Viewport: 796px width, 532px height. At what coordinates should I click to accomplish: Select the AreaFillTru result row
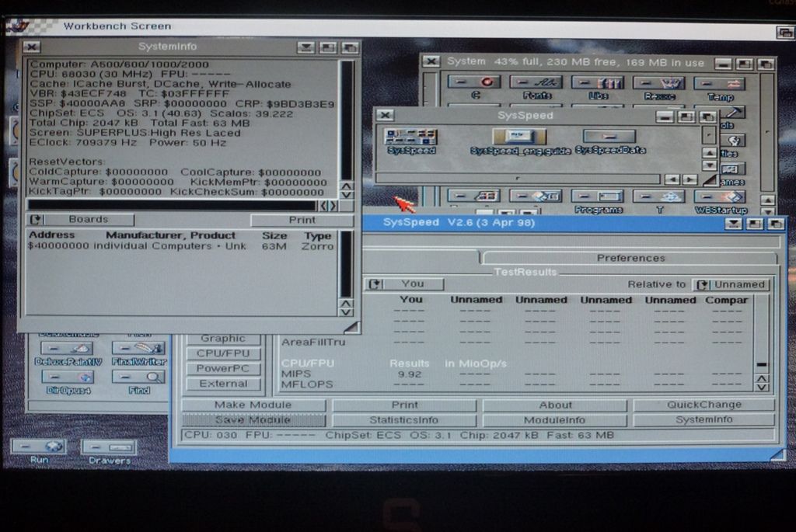click(x=515, y=342)
